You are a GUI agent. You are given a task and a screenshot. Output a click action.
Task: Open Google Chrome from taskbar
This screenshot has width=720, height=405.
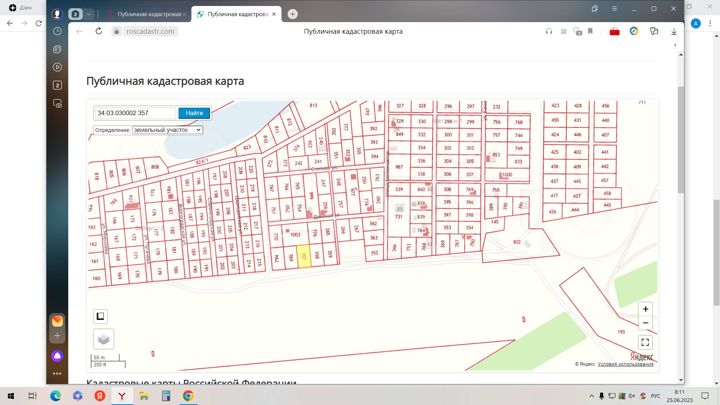coord(188,396)
